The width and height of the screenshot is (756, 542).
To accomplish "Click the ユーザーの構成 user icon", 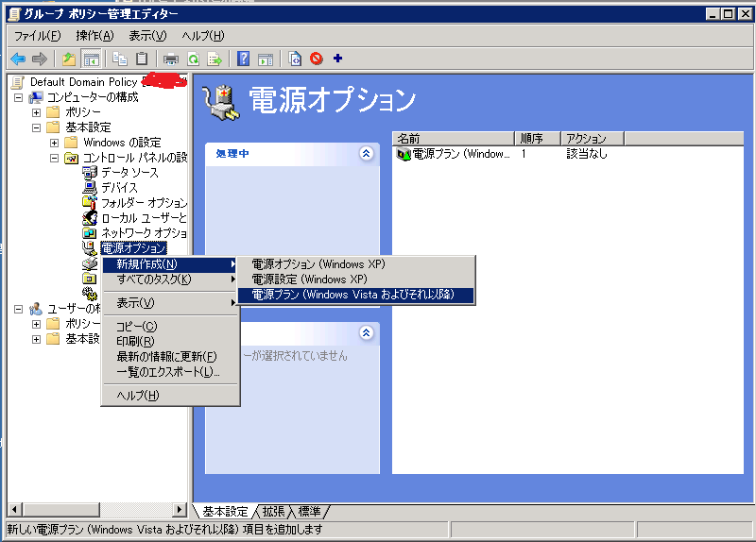I will click(36, 309).
